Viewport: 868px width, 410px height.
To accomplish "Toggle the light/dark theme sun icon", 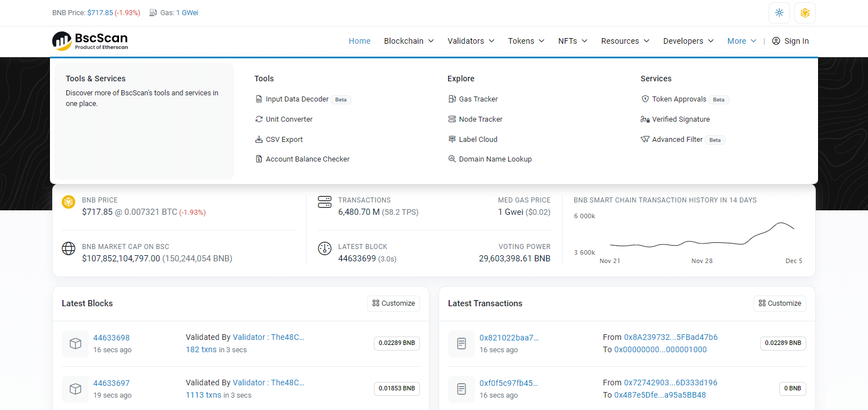I will 779,13.
